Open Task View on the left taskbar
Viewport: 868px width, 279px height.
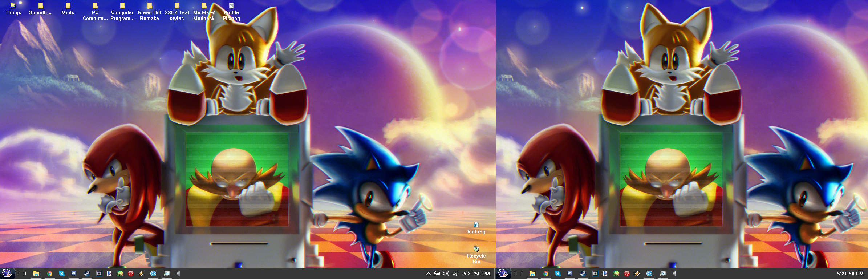point(22,274)
